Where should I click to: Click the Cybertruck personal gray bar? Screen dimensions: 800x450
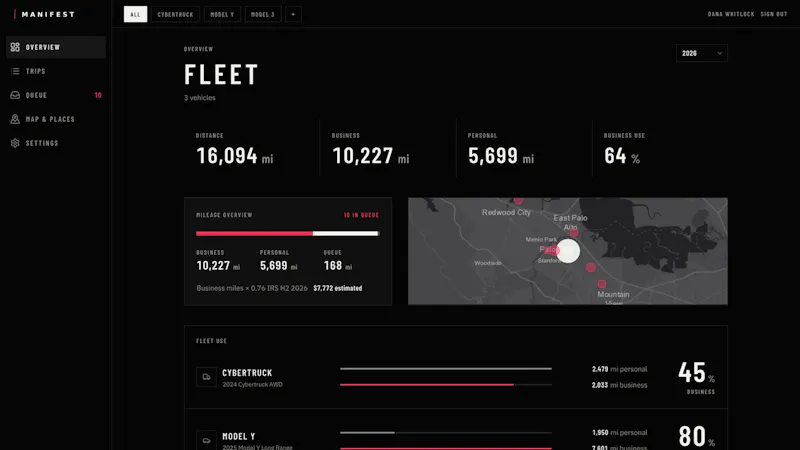pos(445,368)
